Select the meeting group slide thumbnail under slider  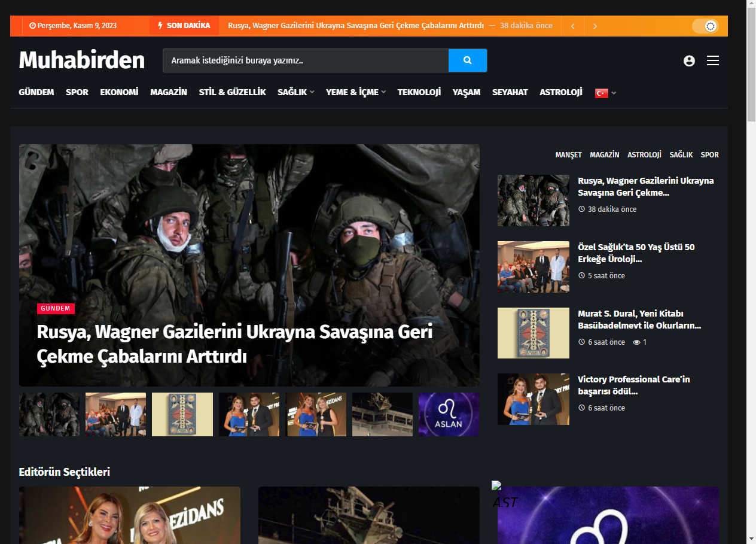(115, 414)
